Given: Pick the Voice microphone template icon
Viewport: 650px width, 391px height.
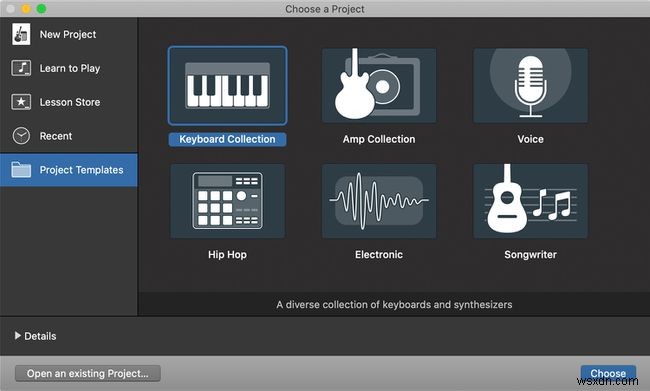Looking at the screenshot, I should [530, 85].
